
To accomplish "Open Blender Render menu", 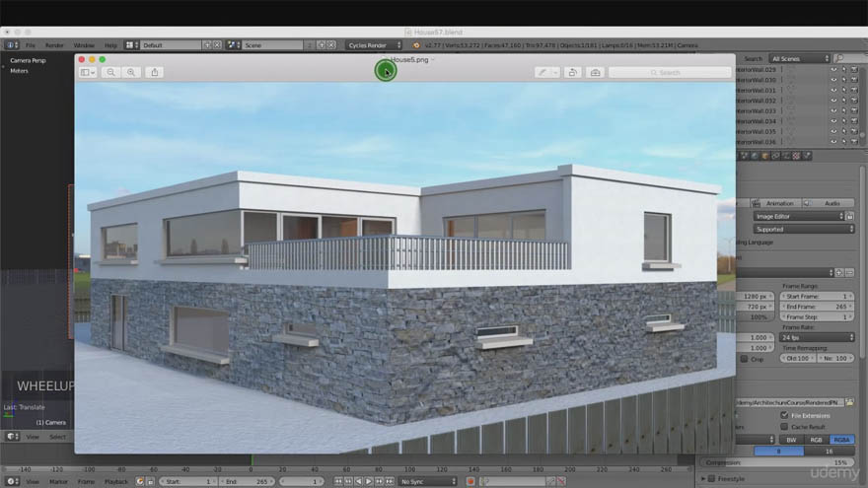I will [54, 45].
